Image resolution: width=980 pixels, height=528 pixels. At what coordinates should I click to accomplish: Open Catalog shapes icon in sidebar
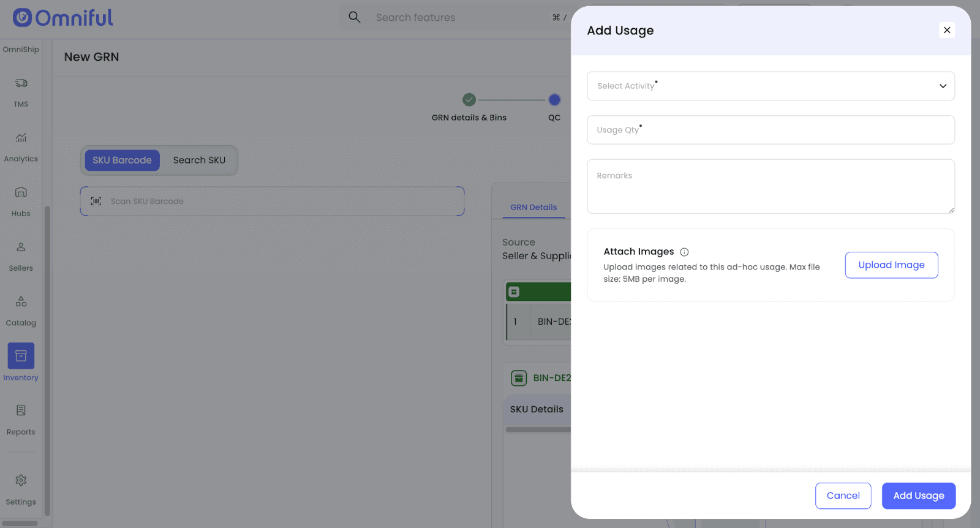[21, 301]
